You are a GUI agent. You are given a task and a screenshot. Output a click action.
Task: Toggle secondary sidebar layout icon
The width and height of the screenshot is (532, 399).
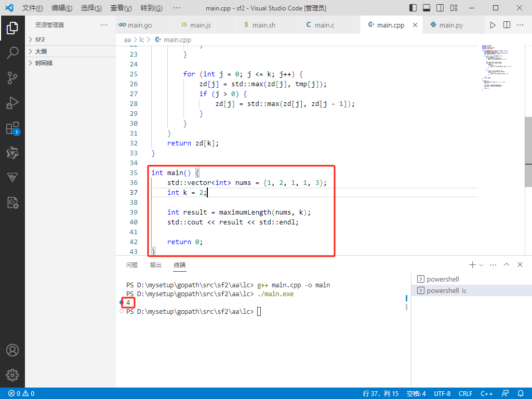point(440,8)
